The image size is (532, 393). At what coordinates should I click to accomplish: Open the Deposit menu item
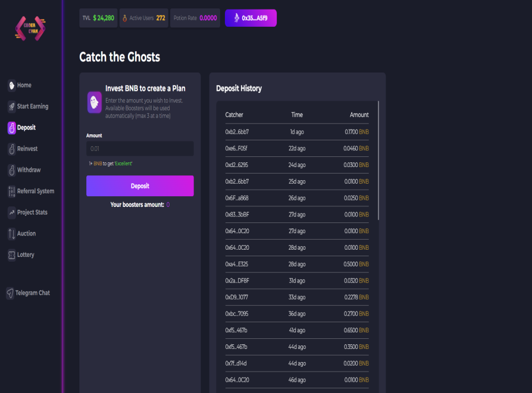(26, 127)
